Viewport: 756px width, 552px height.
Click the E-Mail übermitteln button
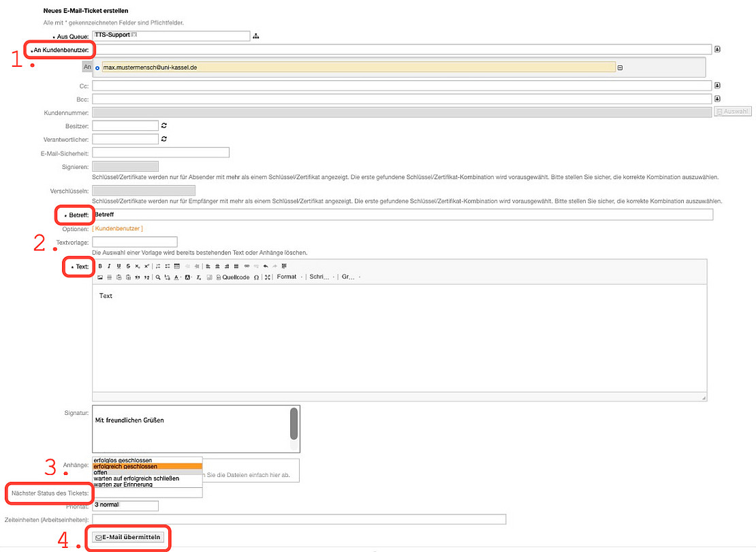(128, 537)
